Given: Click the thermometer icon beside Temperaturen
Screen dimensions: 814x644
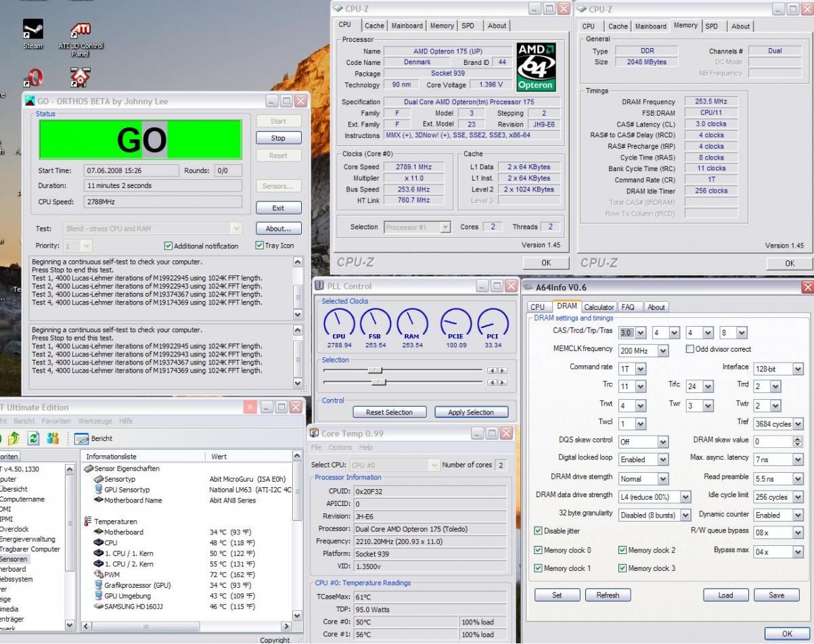Looking at the screenshot, I should click(87, 522).
